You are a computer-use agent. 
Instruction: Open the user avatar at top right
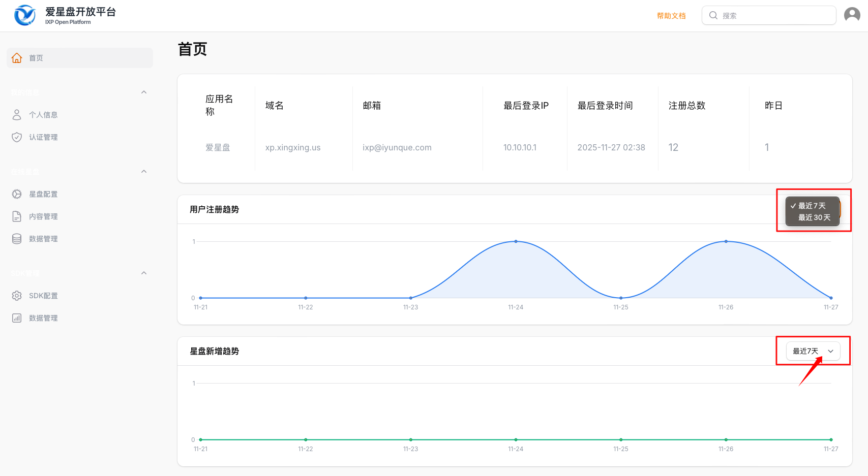point(852,15)
